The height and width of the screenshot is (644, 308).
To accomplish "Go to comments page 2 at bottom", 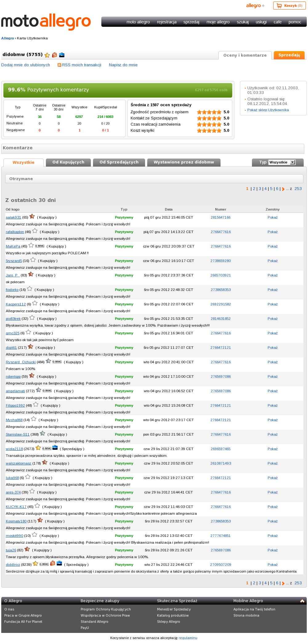I will click(254, 583).
